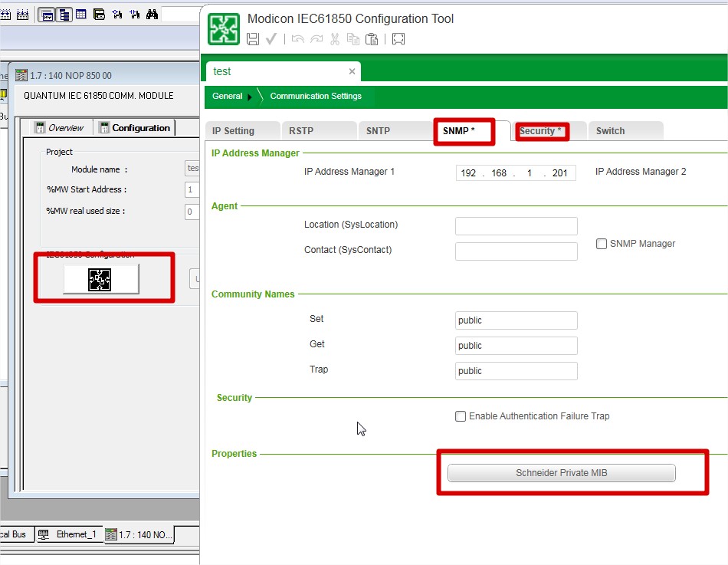The image size is (728, 565).
Task: Click the Full screen frame icon
Action: coord(398,39)
